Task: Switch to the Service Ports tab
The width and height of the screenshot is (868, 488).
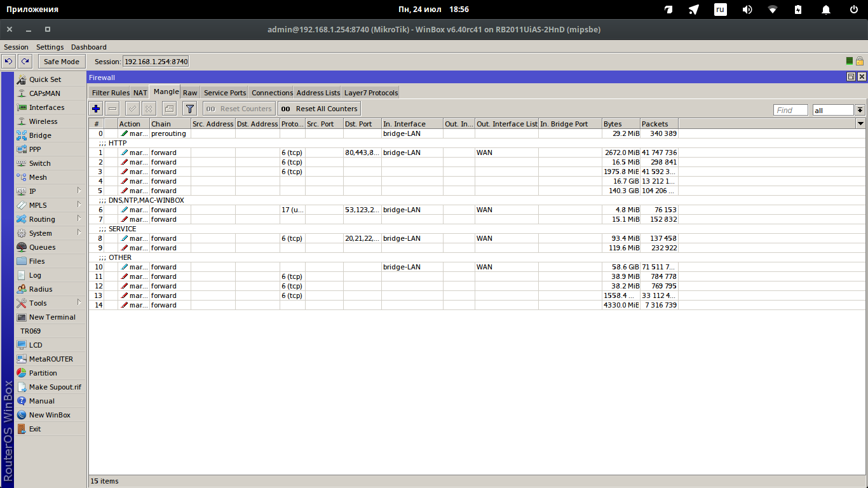Action: pyautogui.click(x=225, y=93)
